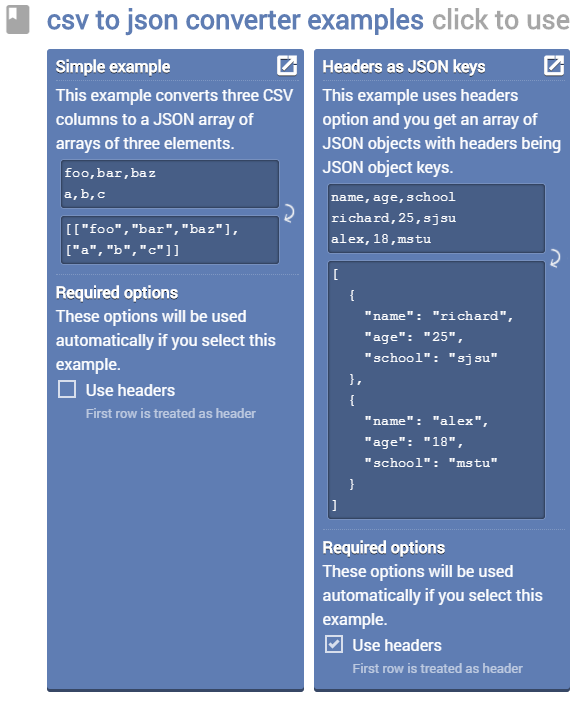Click the Use headers label in Simple example

(130, 390)
